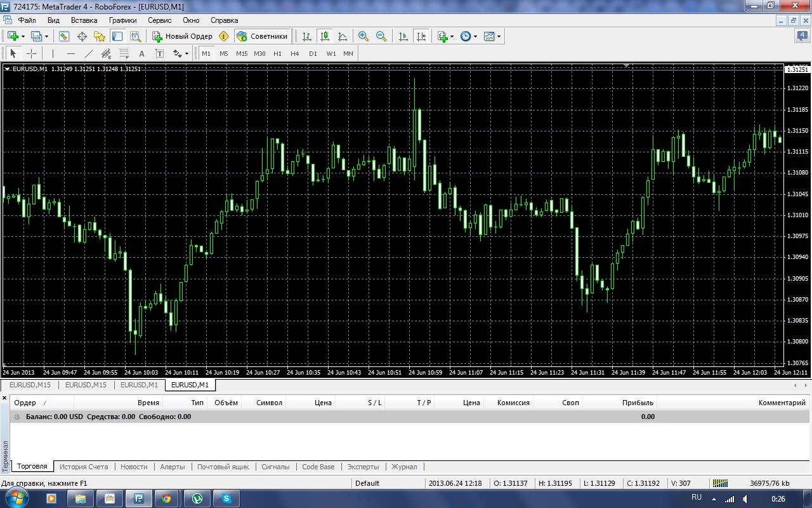Toggle the Navigator panel
This screenshot has width=812, height=508.
[100, 36]
